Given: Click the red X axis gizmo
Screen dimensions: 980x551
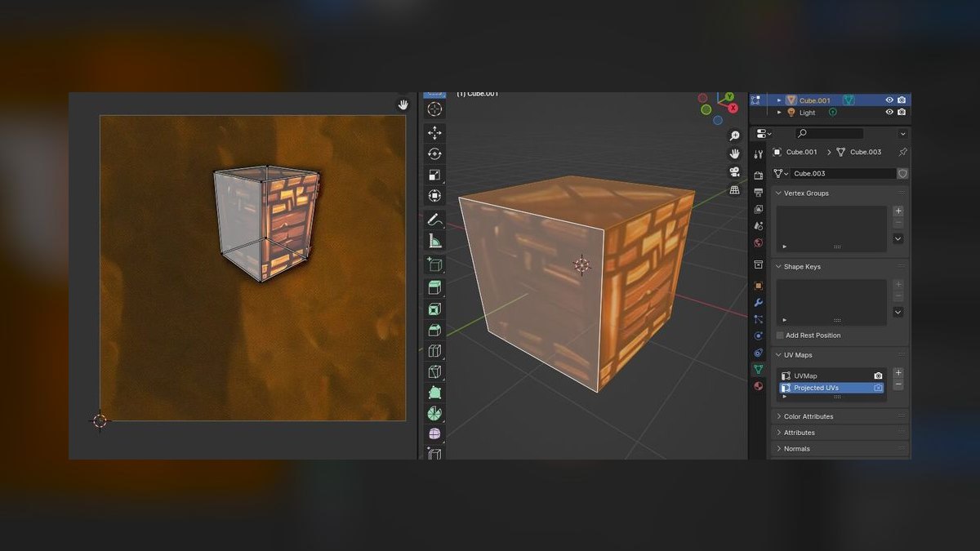Looking at the screenshot, I should point(733,107).
